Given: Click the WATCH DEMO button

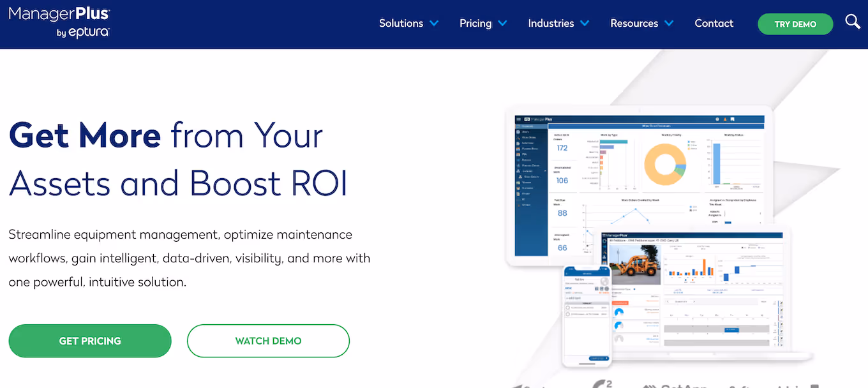Looking at the screenshot, I should coord(268,341).
